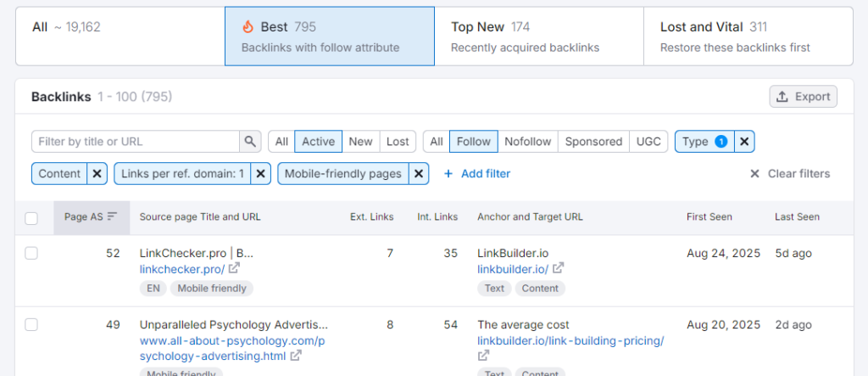Open the linkbuilder.io/ target link
The height and width of the screenshot is (376, 868).
click(513, 269)
